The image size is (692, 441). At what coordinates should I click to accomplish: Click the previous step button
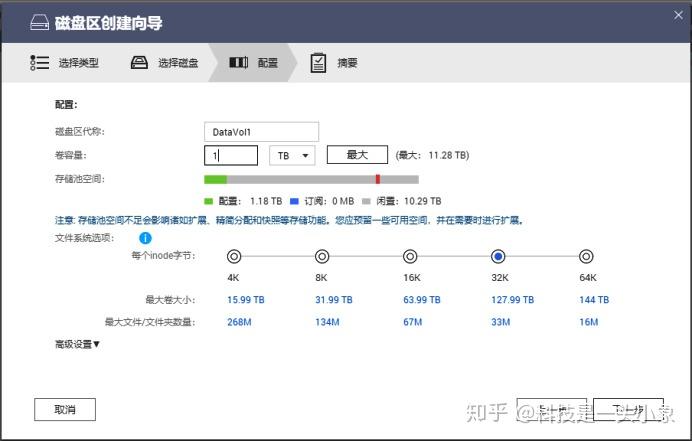(552, 410)
